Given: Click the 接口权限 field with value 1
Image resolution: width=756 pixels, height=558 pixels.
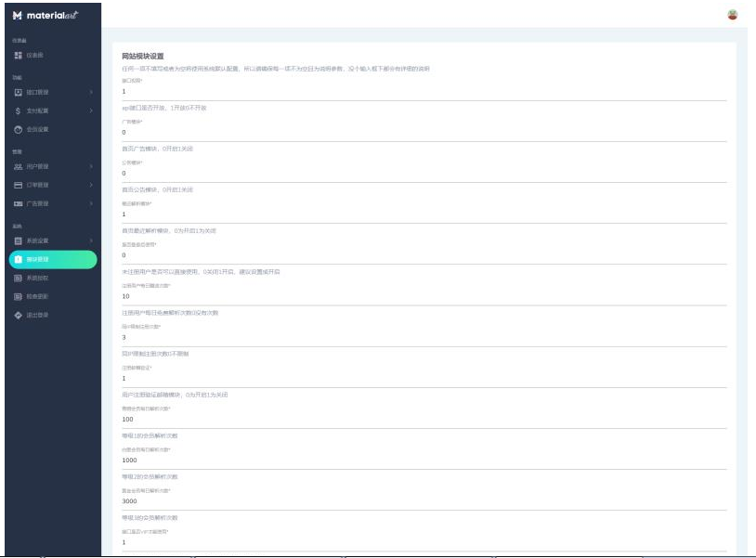Looking at the screenshot, I should point(424,91).
